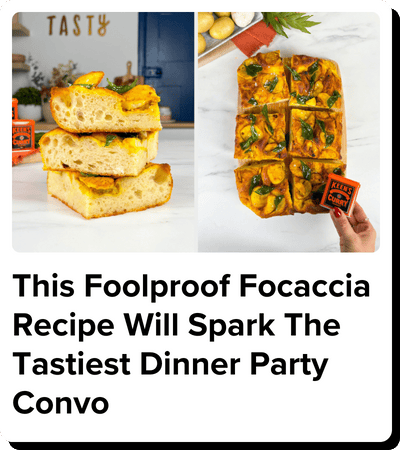Click the potted green plant on the shelf
The image size is (400, 450).
click(28, 103)
